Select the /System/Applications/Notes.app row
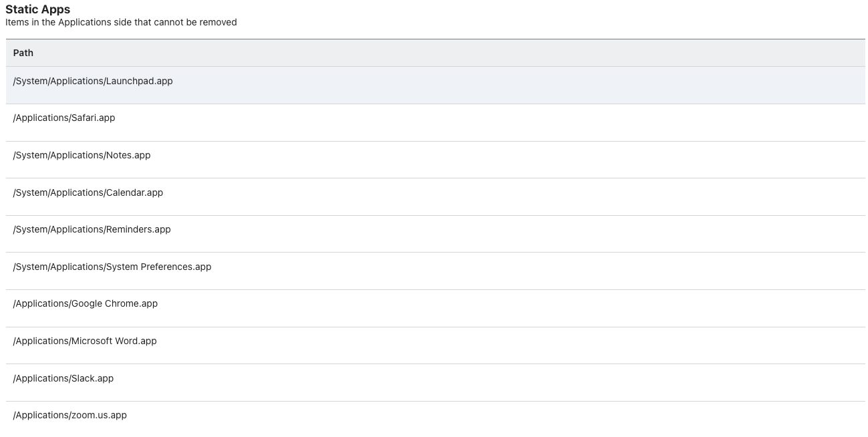 point(435,160)
